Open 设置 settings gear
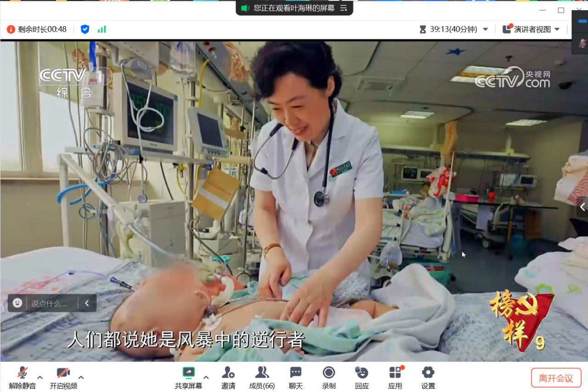 (x=428, y=373)
